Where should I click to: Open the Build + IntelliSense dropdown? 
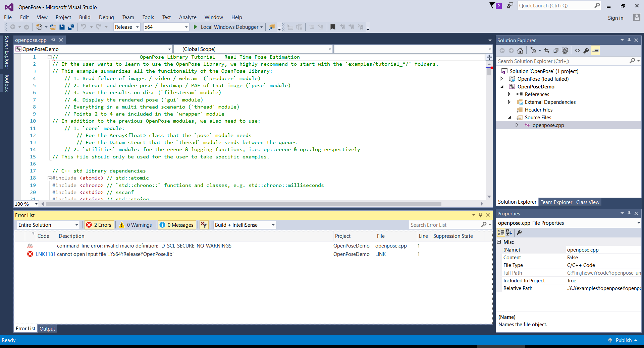[245, 225]
